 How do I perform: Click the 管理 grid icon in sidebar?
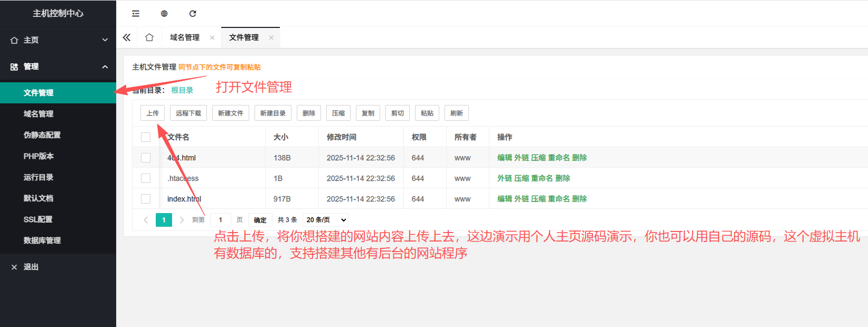pos(14,66)
